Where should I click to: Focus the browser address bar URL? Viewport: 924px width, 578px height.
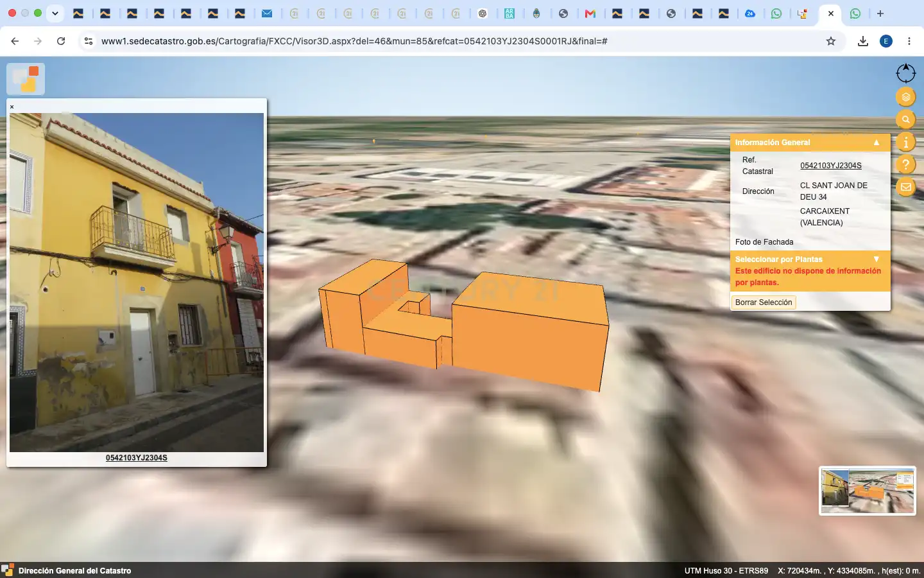(354, 41)
